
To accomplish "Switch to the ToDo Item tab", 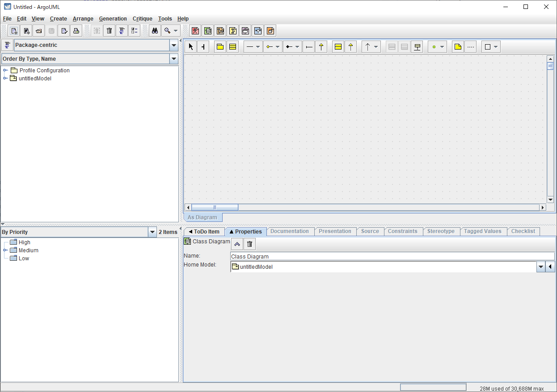I will [204, 232].
